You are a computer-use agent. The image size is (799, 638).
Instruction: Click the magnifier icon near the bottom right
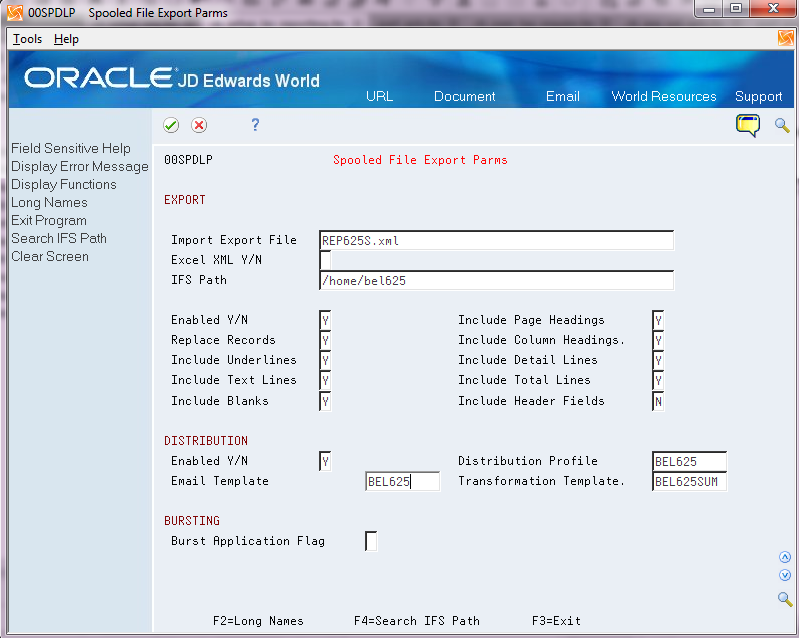785,599
